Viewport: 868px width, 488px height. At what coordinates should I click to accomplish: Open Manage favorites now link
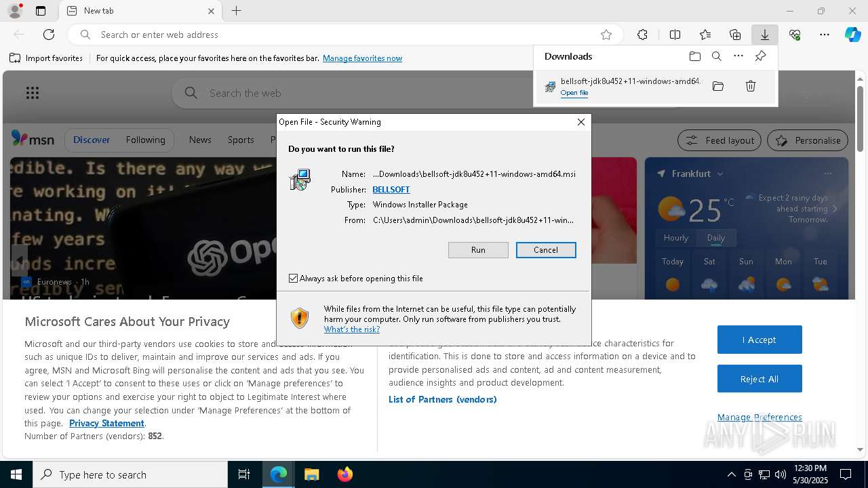click(362, 58)
